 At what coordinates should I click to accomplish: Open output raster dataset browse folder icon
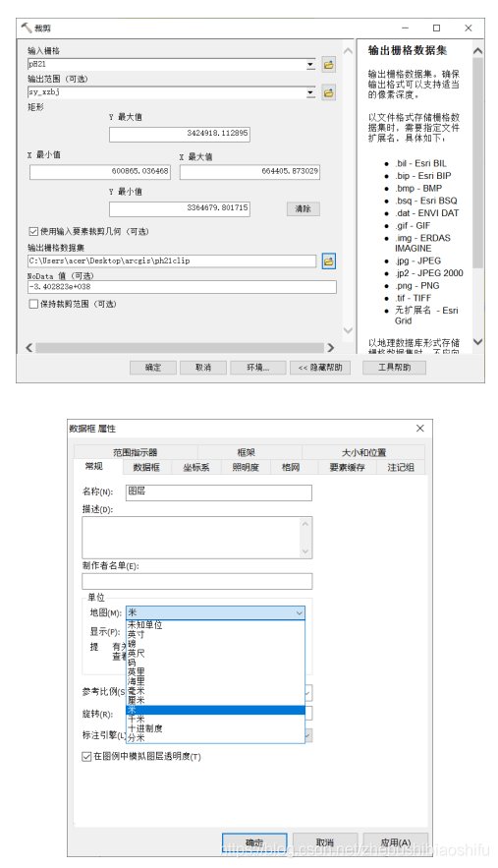pos(329,260)
